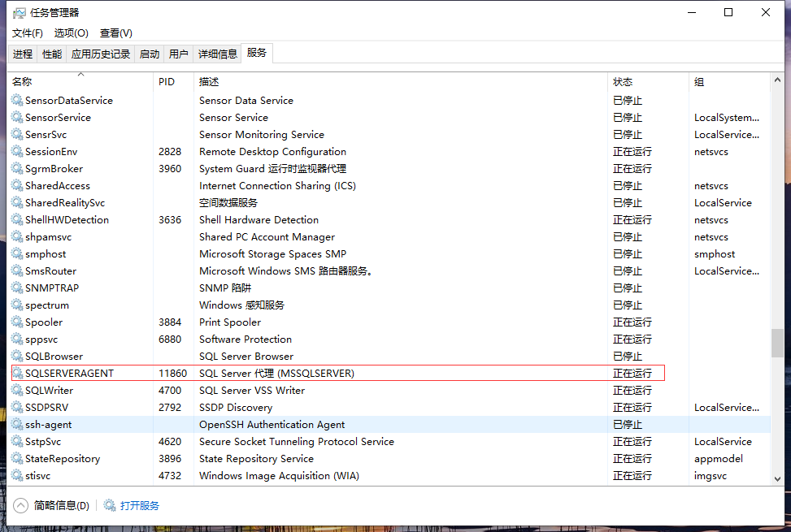This screenshot has width=791, height=532.
Task: Click the SQLBrowser service gear icon
Action: coord(17,357)
